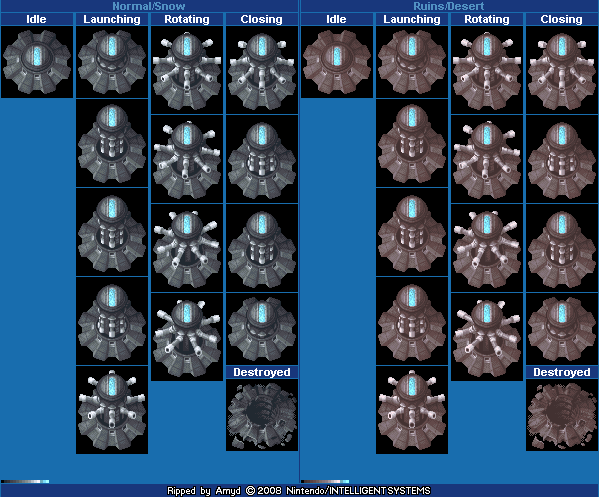
Task: Pick the gray palette strip at bottom left
Action: coord(25,481)
